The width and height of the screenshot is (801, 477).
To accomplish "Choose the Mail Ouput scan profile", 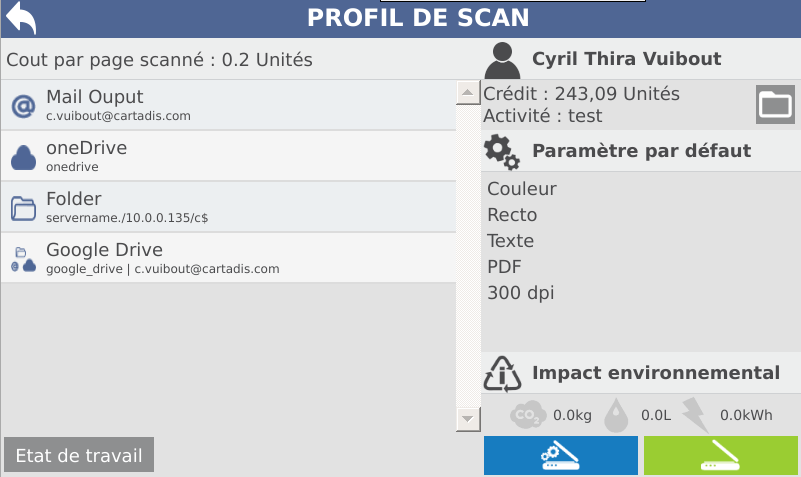I will 228,105.
